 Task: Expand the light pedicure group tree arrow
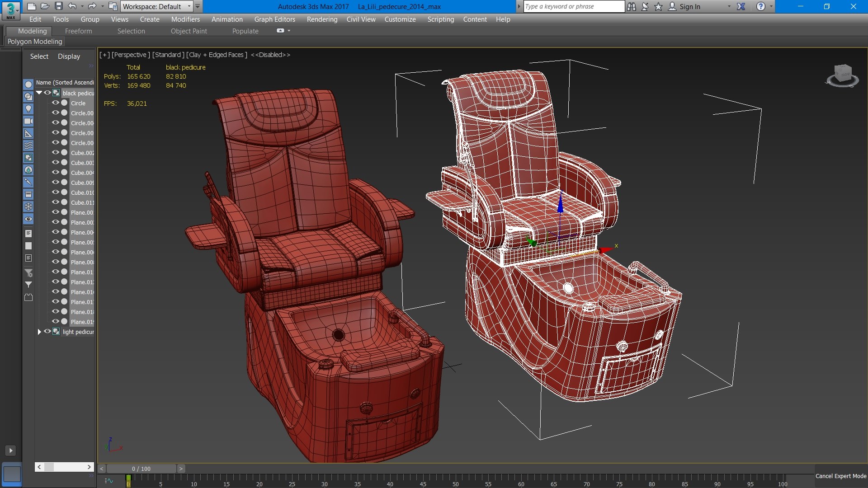pos(39,332)
